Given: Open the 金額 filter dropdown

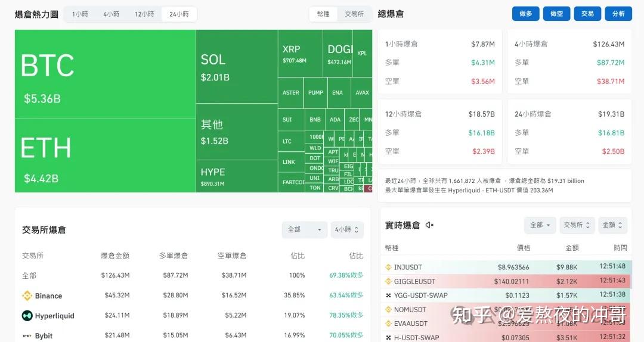Looking at the screenshot, I should (612, 225).
